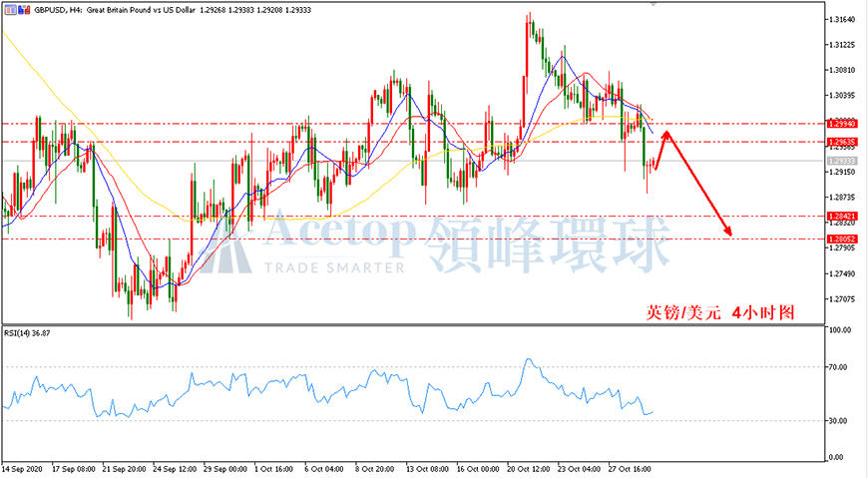This screenshot has width=868, height=478.
Task: Select the 1.28052 red price level label
Action: pyautogui.click(x=842, y=239)
